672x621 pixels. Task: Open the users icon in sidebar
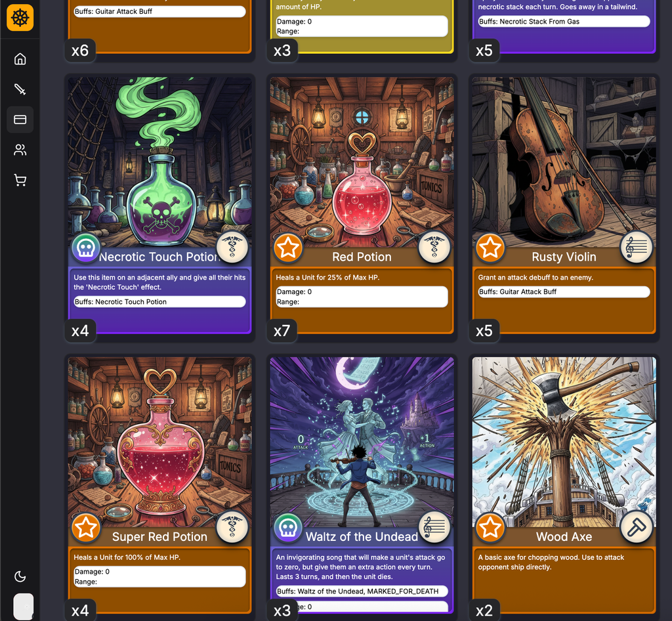point(20,150)
